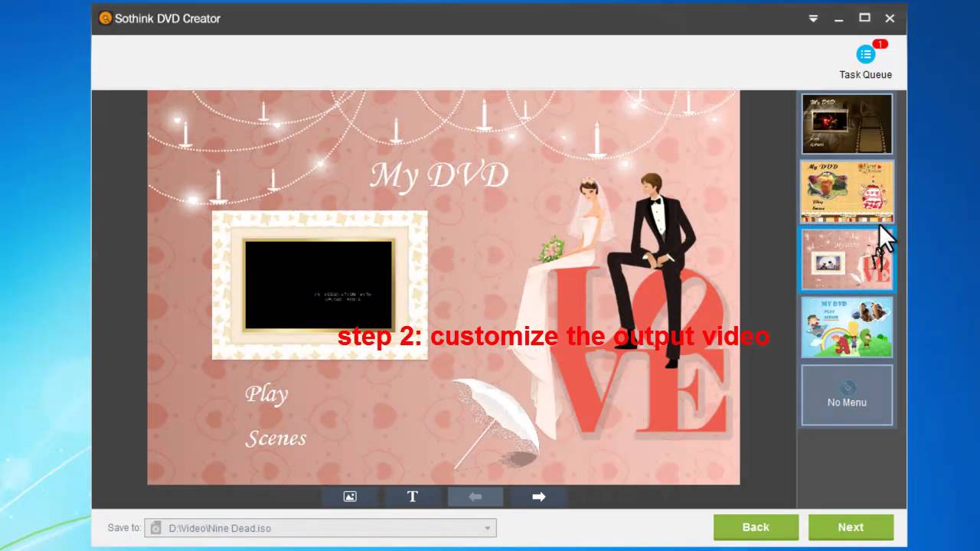The height and width of the screenshot is (551, 980).
Task: Click the My DVD title text
Action: (x=439, y=176)
